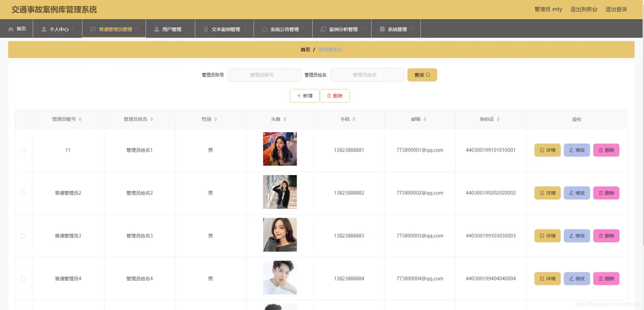The width and height of the screenshot is (644, 310).
Task: Click 删除 for 管理员姓名2 row
Action: coord(606,193)
